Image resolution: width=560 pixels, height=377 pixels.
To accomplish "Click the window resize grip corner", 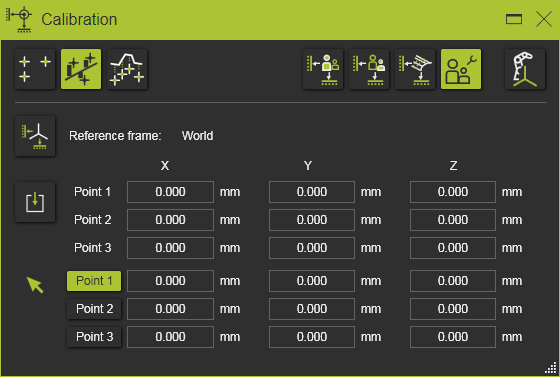I will [x=551, y=368].
